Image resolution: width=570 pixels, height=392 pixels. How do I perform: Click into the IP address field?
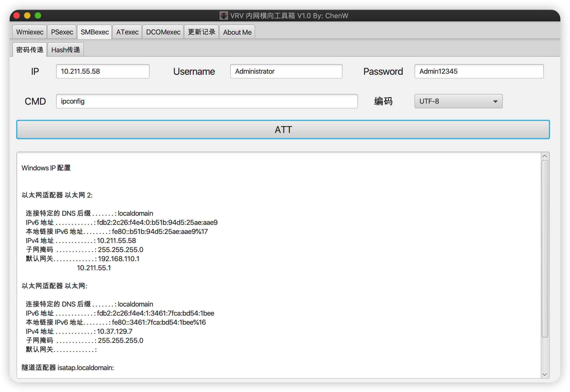point(103,71)
